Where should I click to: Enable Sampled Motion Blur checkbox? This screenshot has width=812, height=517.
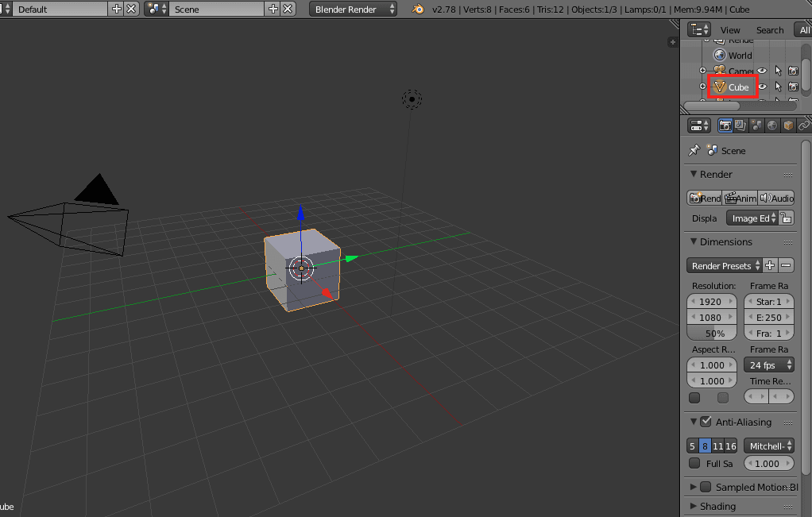706,487
